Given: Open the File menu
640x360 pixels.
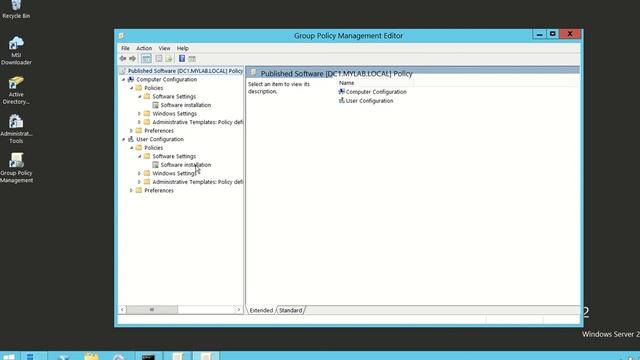Looking at the screenshot, I should 125,48.
